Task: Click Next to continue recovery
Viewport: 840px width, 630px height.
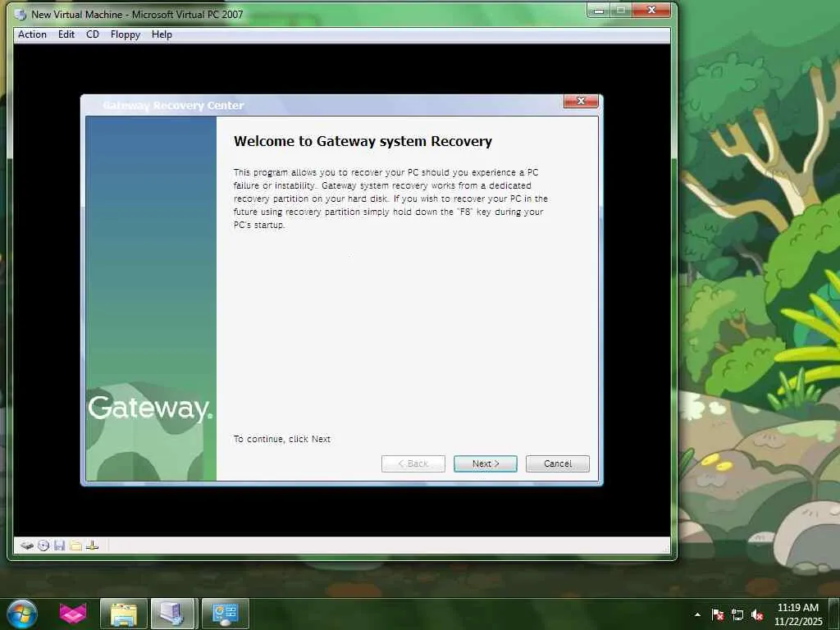Action: 486,463
